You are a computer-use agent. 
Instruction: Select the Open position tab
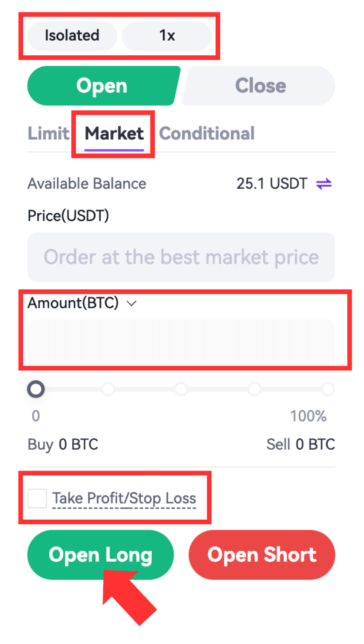click(x=102, y=86)
